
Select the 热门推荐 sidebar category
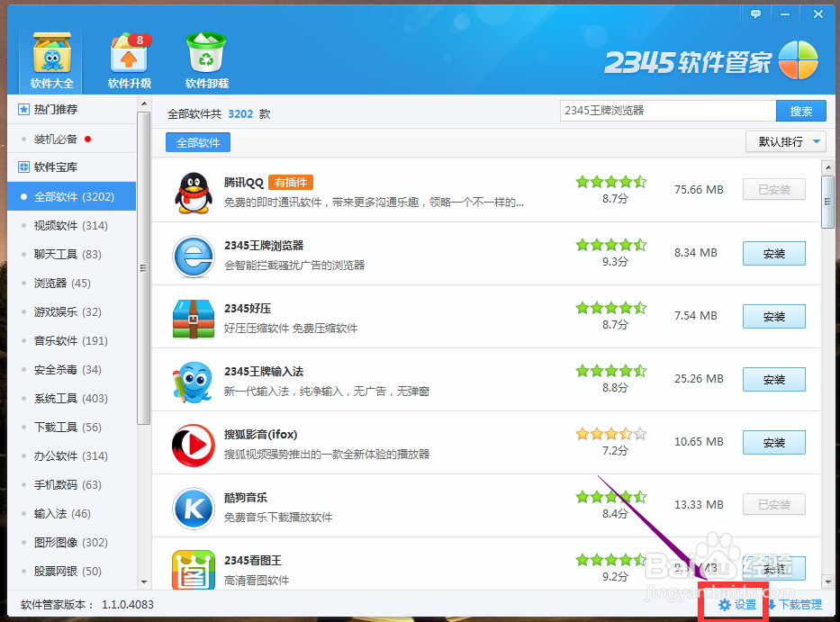pyautogui.click(x=54, y=109)
